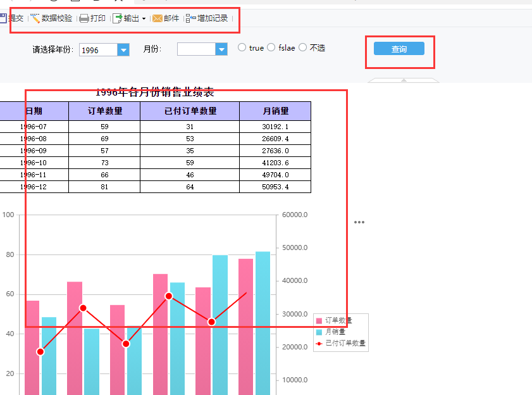Select the 1996-08 date cell
This screenshot has height=395, width=532.
coord(34,139)
